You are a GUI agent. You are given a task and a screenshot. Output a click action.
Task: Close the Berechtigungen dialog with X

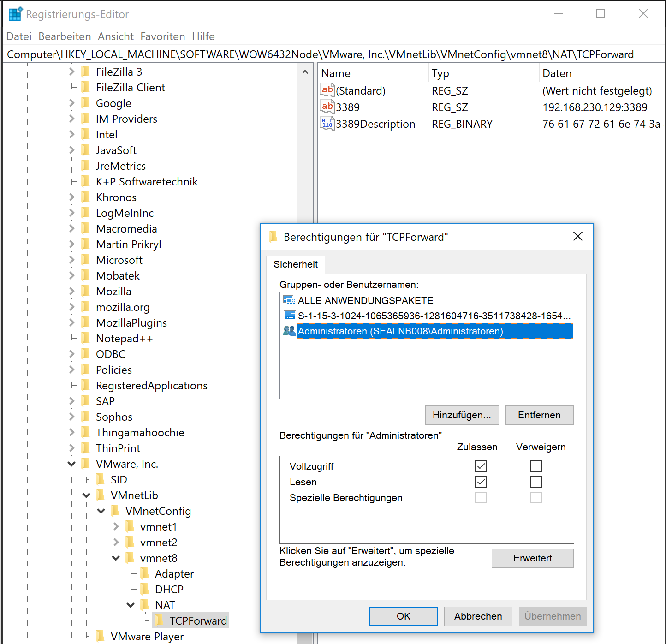577,236
